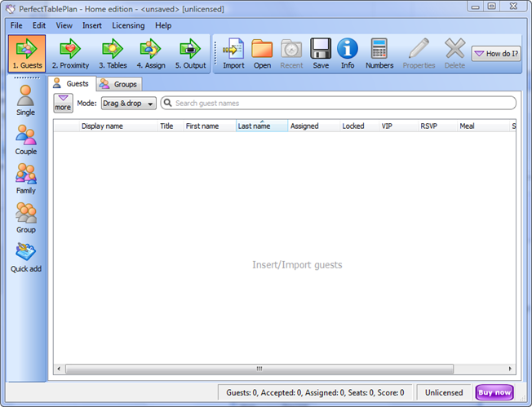Open the 5. Output stage

tap(190, 54)
